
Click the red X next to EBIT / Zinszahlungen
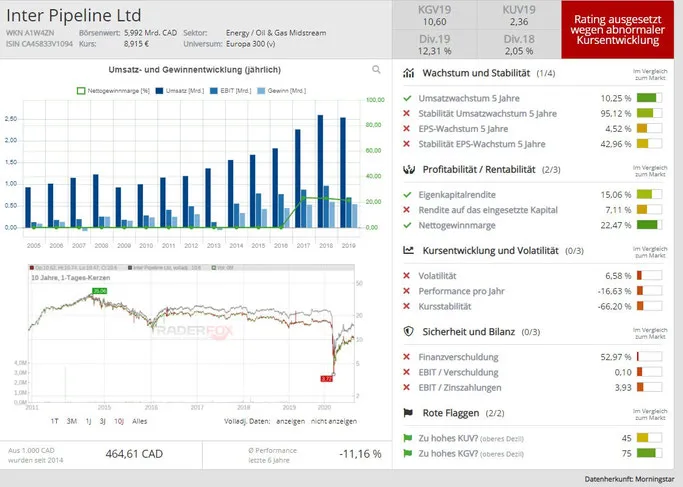pos(407,387)
